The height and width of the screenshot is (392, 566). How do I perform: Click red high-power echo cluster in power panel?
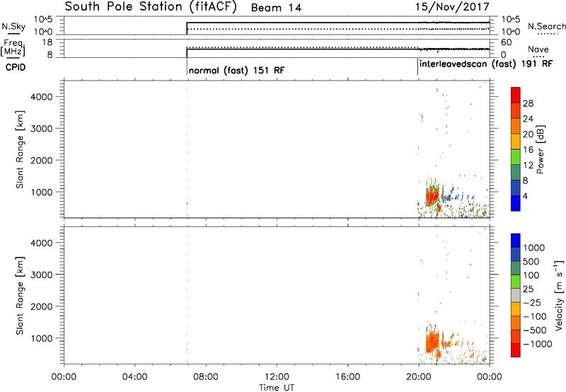point(432,197)
